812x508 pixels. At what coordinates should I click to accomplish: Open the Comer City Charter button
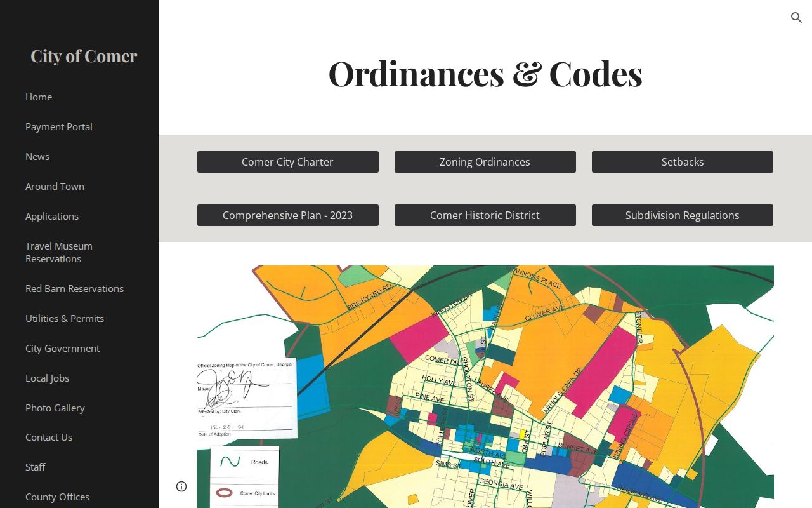point(288,162)
